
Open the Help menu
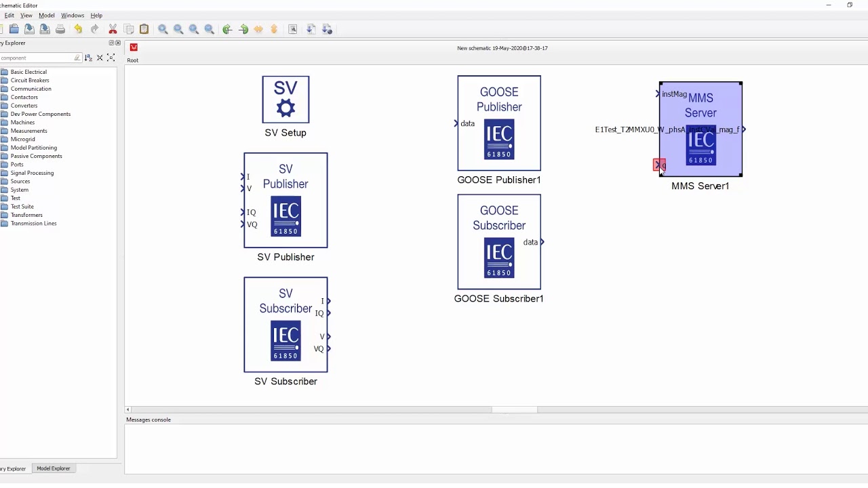click(96, 15)
